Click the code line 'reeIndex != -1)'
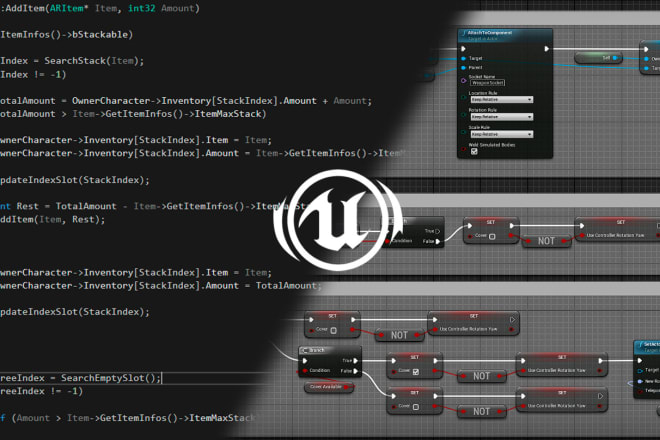This screenshot has width=660, height=440. pyautogui.click(x=42, y=391)
